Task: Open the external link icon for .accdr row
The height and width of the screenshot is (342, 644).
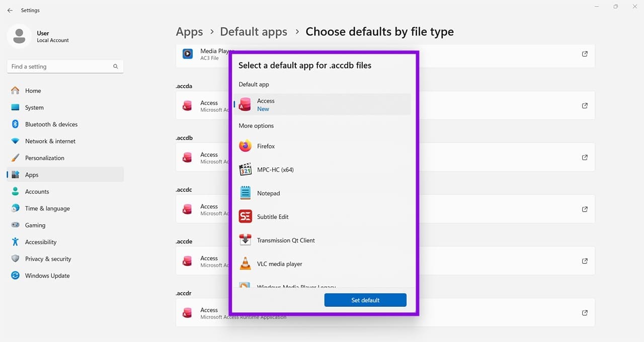Action: (x=585, y=313)
